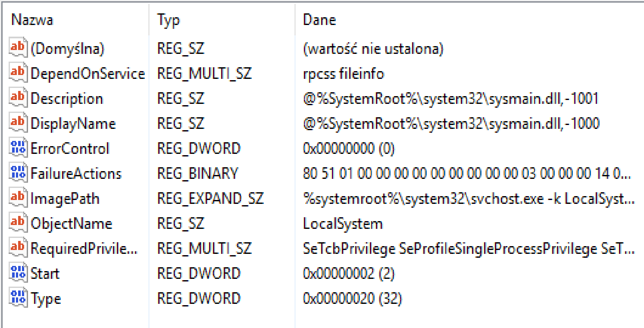The width and height of the screenshot is (644, 328).
Task: Select the ErrorControl DWORD binary icon
Action: pyautogui.click(x=18, y=149)
